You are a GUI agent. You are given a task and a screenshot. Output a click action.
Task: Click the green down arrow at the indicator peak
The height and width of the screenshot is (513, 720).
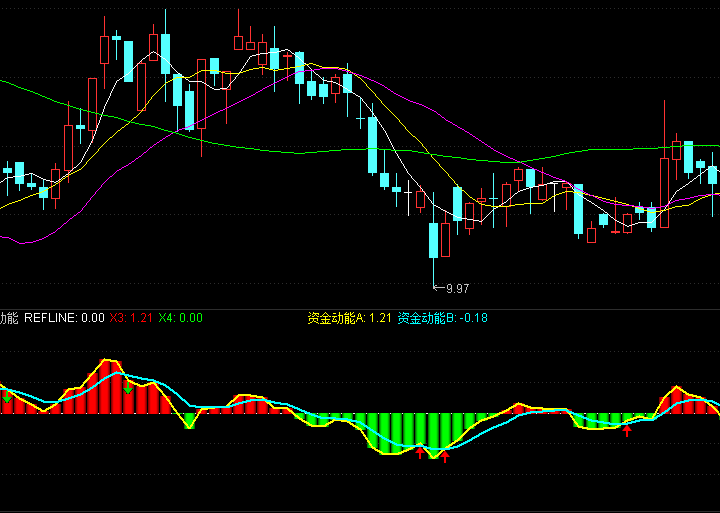[x=128, y=388]
